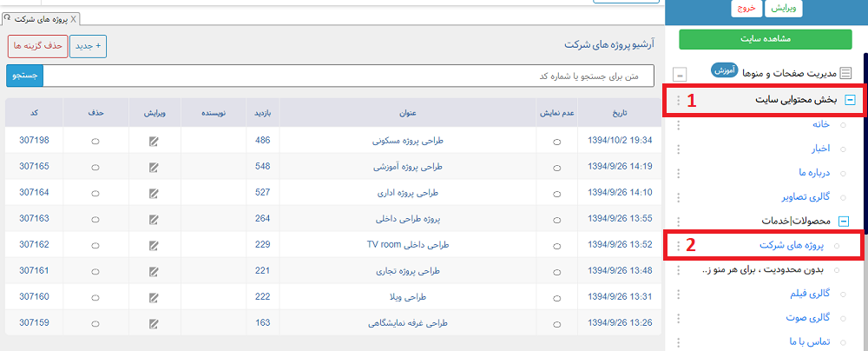Select delete checkbox for طراحی پروژه تجاری row
The height and width of the screenshot is (351, 868).
[95, 272]
